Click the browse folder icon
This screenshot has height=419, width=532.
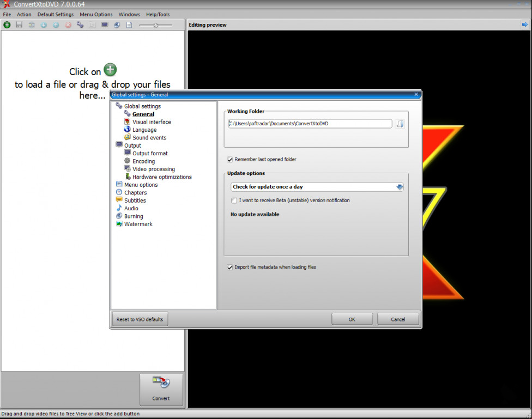(400, 124)
